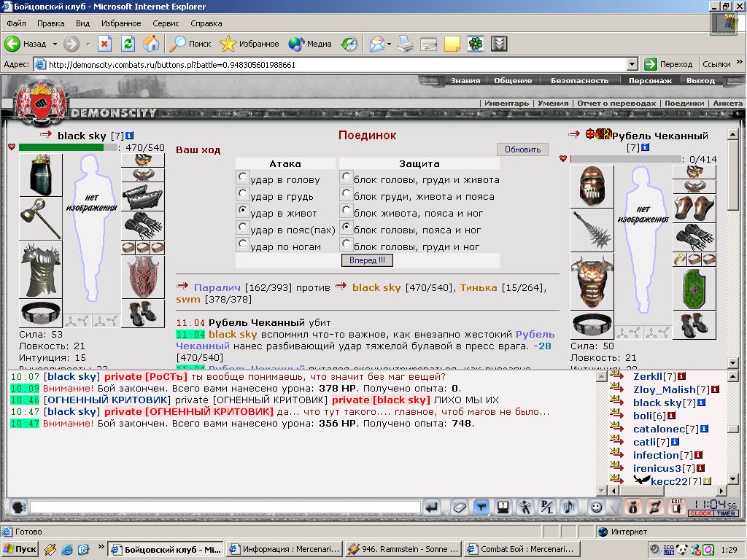Click the Вперед !!! button
This screenshot has height=560, width=747.
[367, 260]
